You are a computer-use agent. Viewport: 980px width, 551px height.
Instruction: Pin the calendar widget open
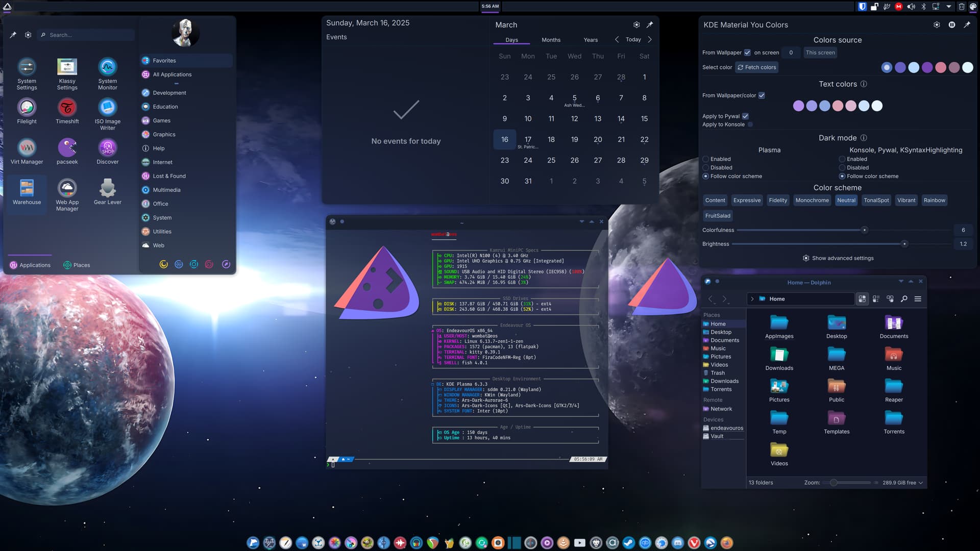650,24
